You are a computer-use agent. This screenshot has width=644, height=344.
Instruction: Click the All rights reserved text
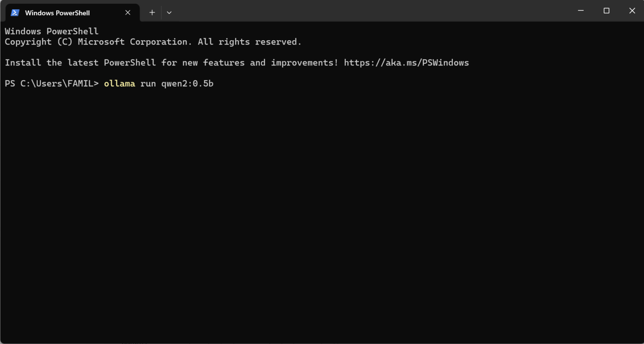[249, 42]
